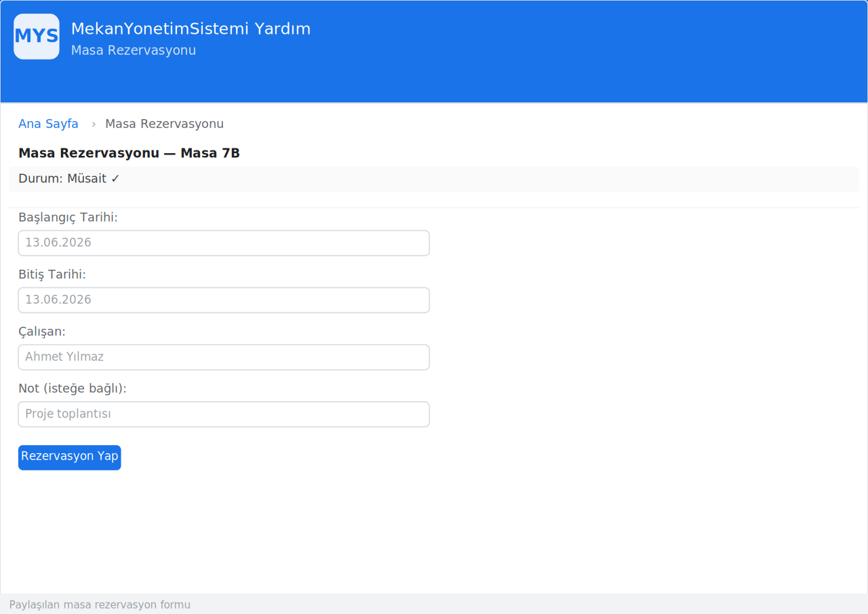Click the Başlangıç Tarihi label
The height and width of the screenshot is (614, 868).
[68, 218]
